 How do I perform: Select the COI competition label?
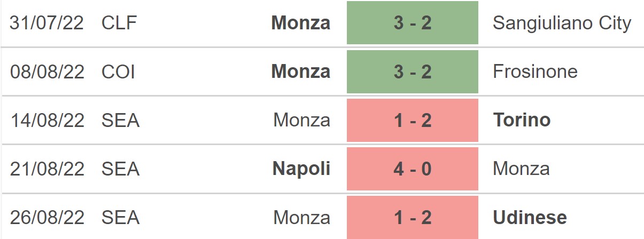coord(118,71)
